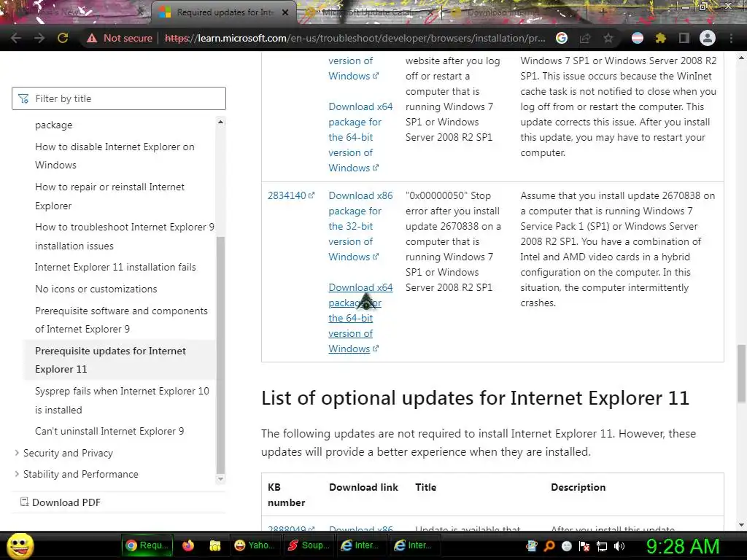Open the Chrome three-dot menu
The width and height of the screenshot is (747, 560).
click(x=731, y=38)
